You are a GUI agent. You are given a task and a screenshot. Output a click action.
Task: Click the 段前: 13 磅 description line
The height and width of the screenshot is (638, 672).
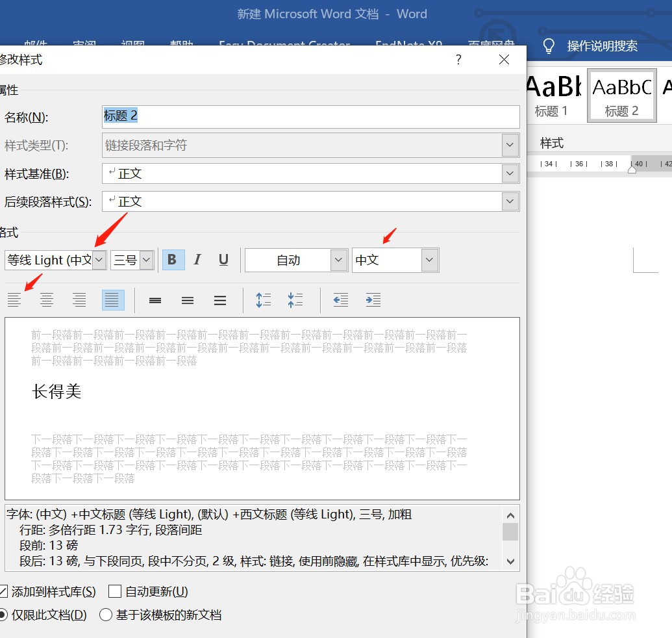click(49, 545)
